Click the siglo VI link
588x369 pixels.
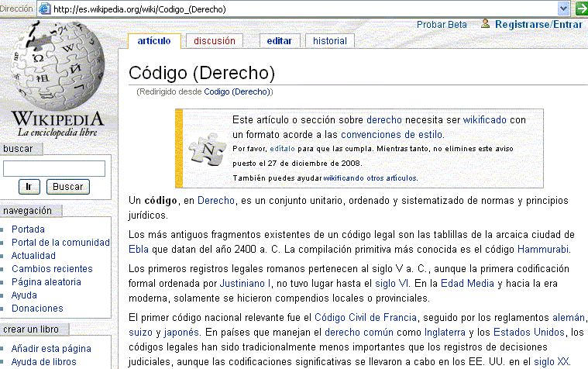(x=391, y=284)
